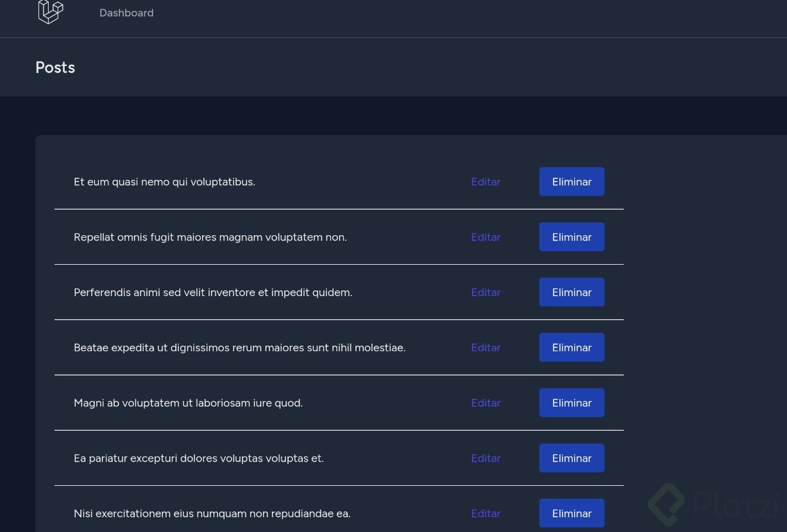
Task: Delete the "Magni ab voluptatem" post
Action: 571,403
